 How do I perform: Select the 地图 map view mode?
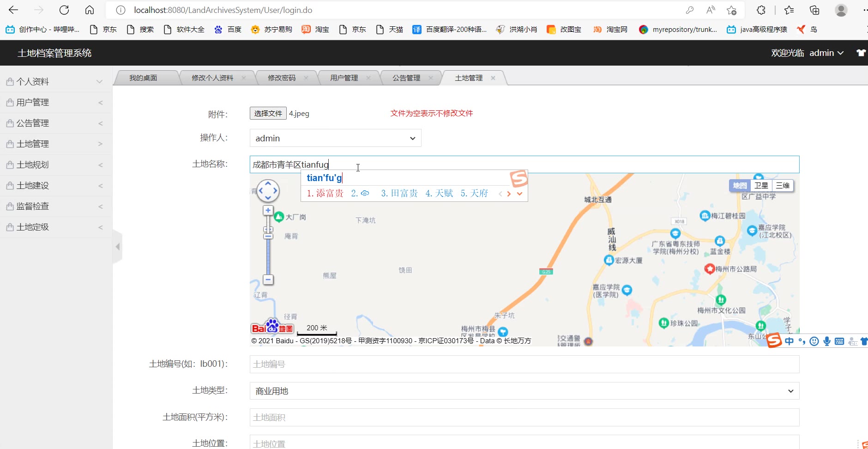[x=740, y=186]
